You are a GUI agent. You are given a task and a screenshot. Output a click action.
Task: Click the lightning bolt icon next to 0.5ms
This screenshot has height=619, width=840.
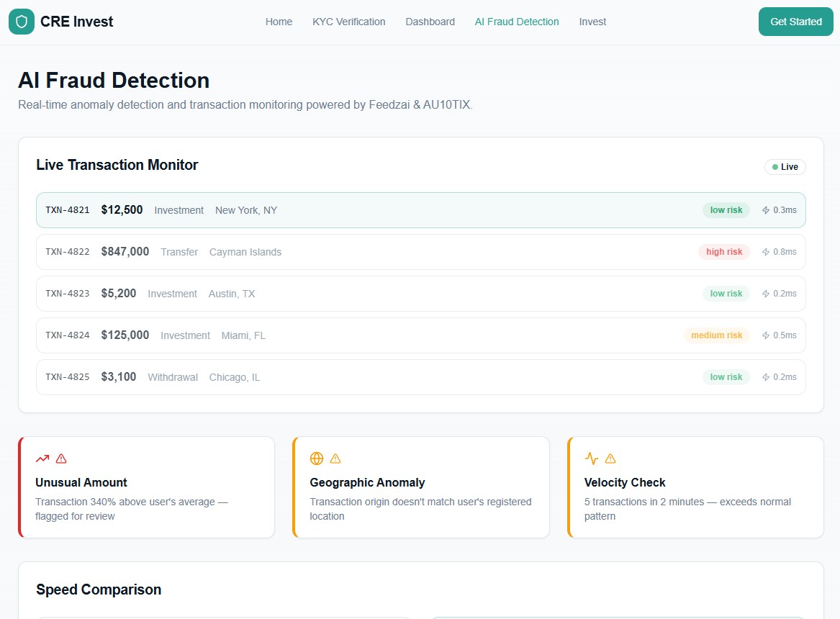(766, 335)
